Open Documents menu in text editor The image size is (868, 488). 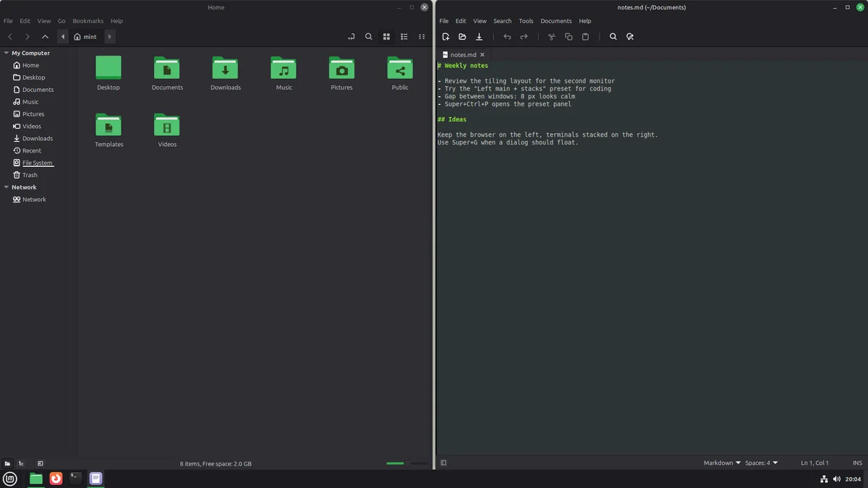click(556, 21)
